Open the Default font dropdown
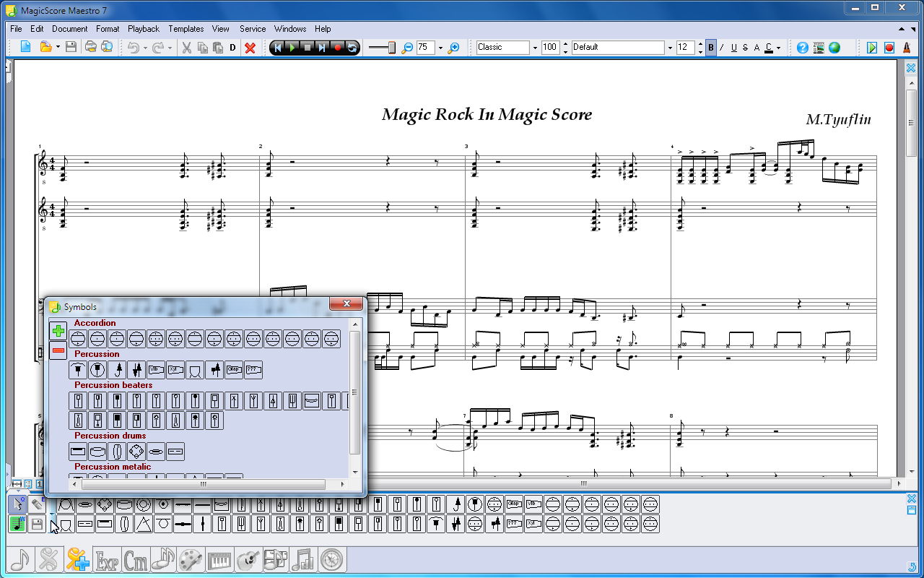The height and width of the screenshot is (578, 924). [669, 48]
